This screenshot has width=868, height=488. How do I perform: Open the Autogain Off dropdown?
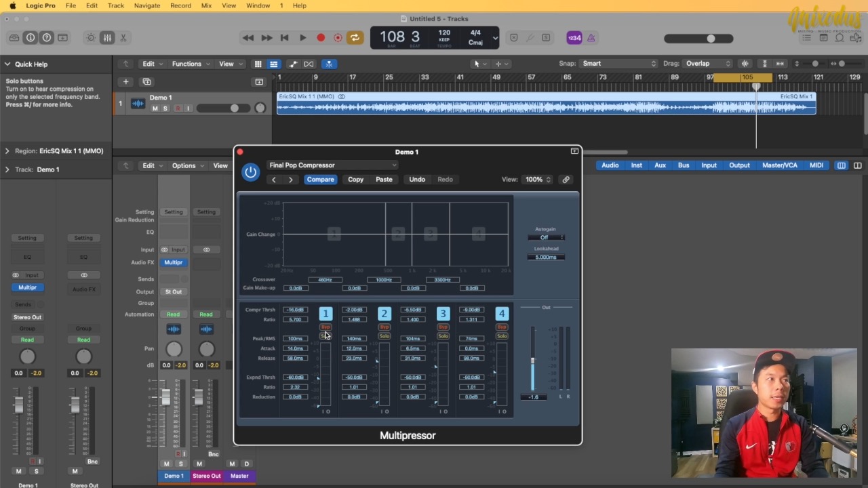[547, 237]
